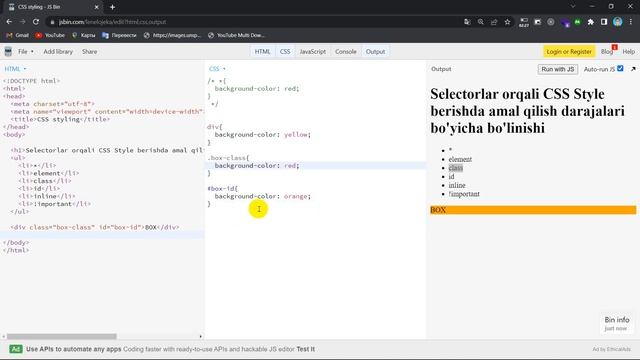Click Add library in the menu
640x360 pixels.
tap(58, 51)
